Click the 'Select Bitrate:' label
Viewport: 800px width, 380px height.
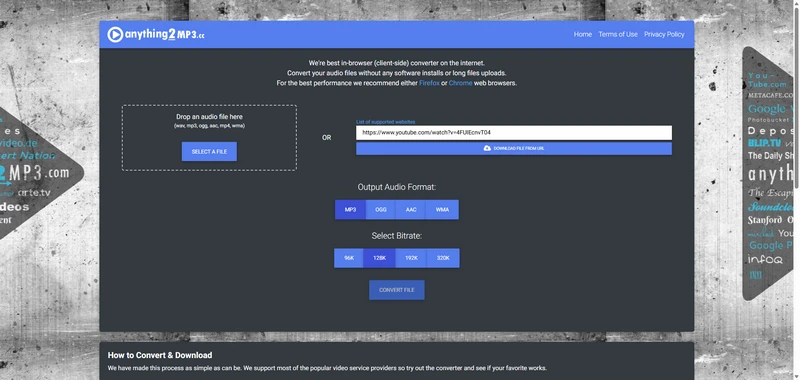pos(396,236)
